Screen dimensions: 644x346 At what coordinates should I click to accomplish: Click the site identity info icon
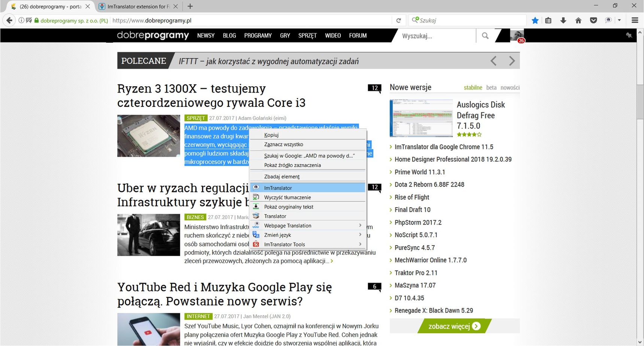[x=21, y=20]
